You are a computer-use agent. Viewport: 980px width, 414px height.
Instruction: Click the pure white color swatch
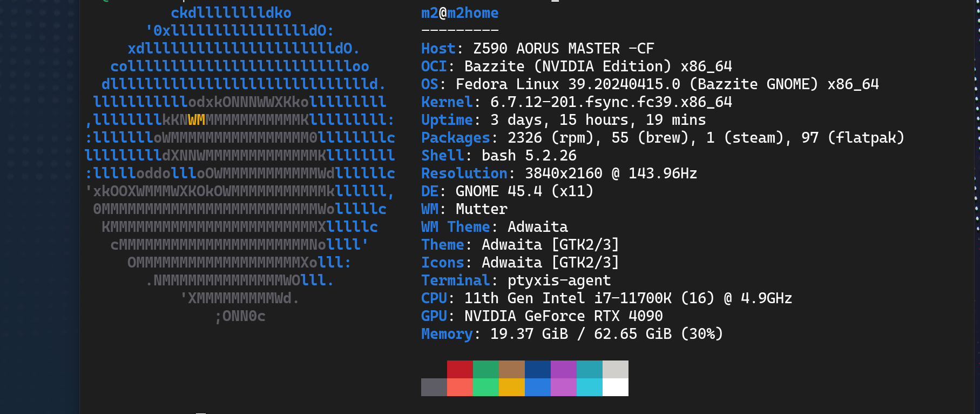(616, 388)
